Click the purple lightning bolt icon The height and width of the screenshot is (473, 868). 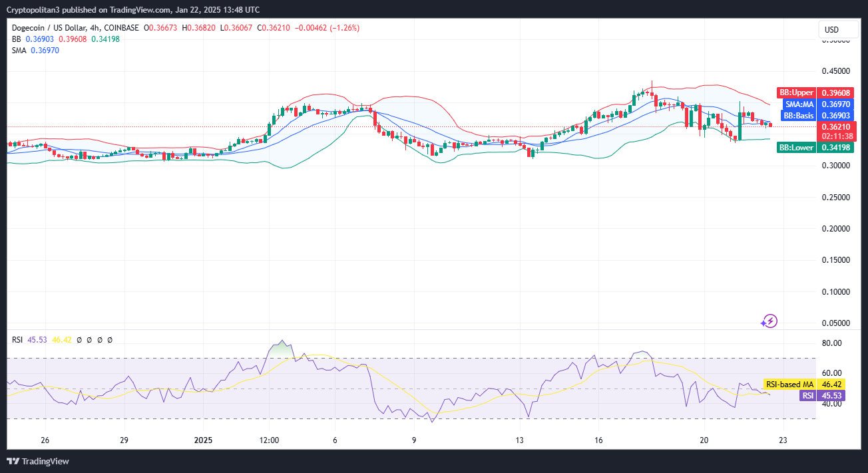[769, 321]
